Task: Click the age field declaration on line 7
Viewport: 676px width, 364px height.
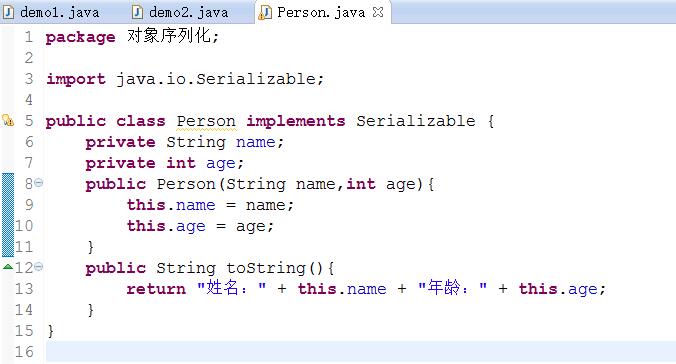Action: [x=221, y=163]
